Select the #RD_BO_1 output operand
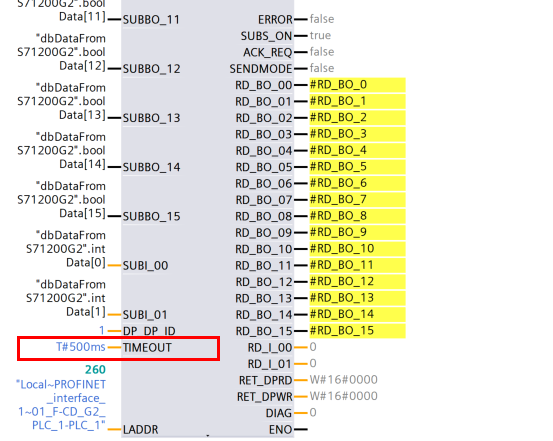Screen dimensions: 553x441 357,101
